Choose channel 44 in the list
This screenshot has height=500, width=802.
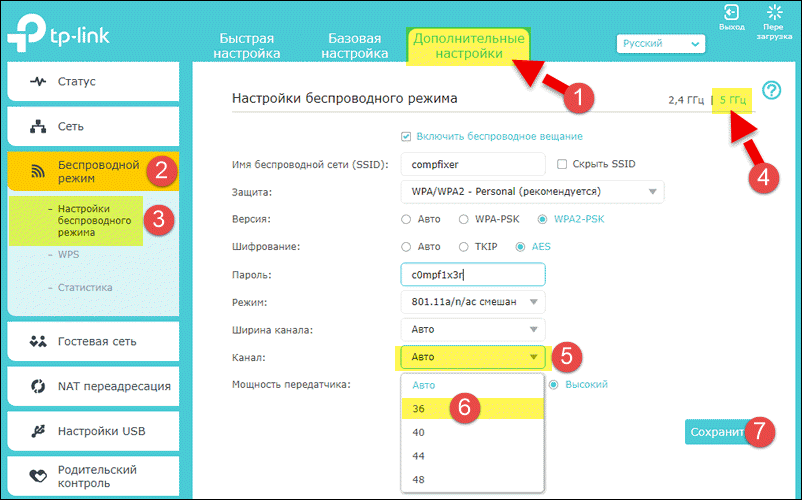point(473,456)
